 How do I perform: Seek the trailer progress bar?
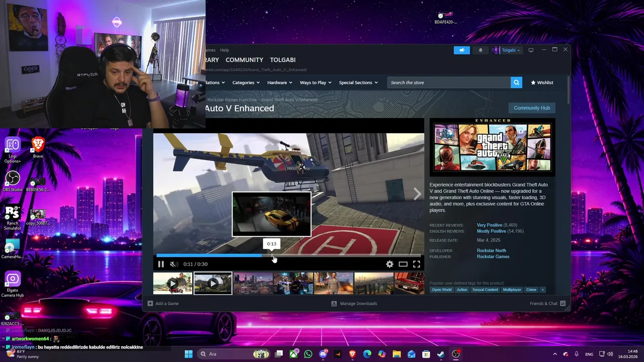tap(289, 255)
